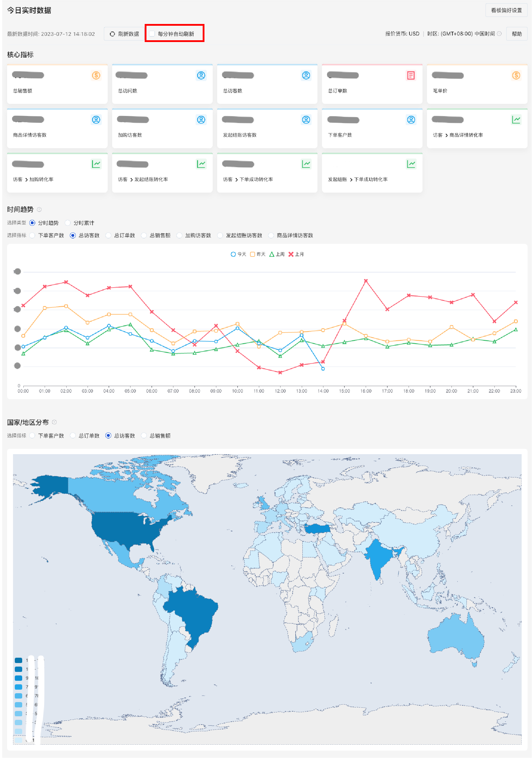
Task: Click the dollar icon on 总销售额 card
Action: click(96, 76)
